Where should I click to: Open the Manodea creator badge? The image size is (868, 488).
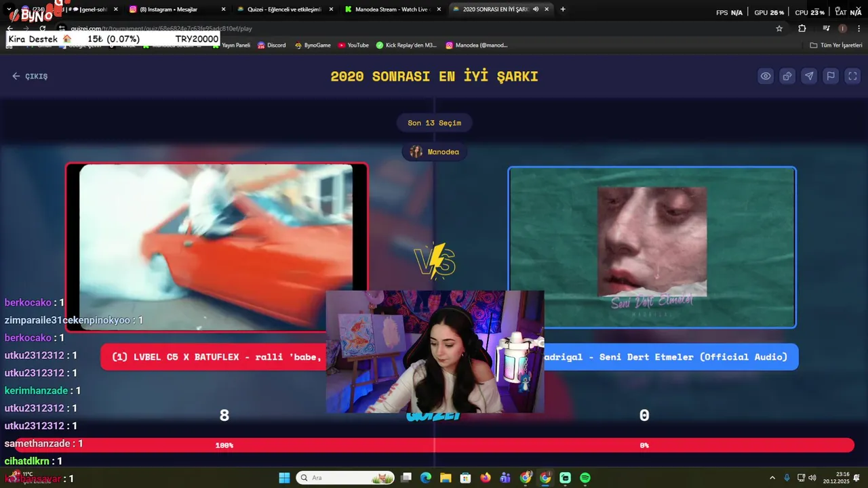pos(434,152)
